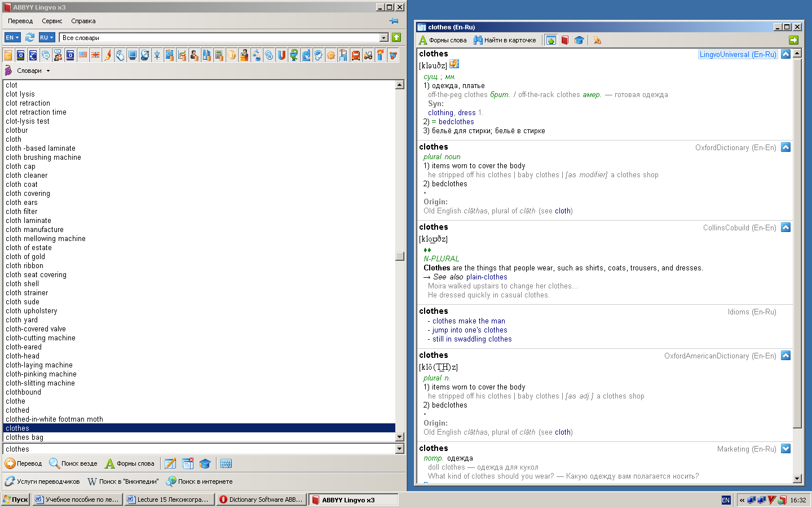812x508 pixels.
Task: Play pronunciation of clothes with speaker icon
Action: (x=454, y=64)
